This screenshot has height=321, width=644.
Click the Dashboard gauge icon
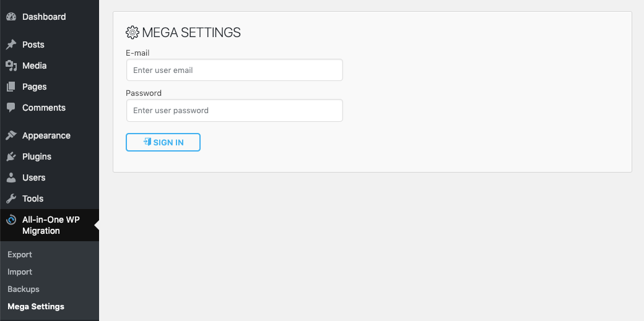[11, 17]
